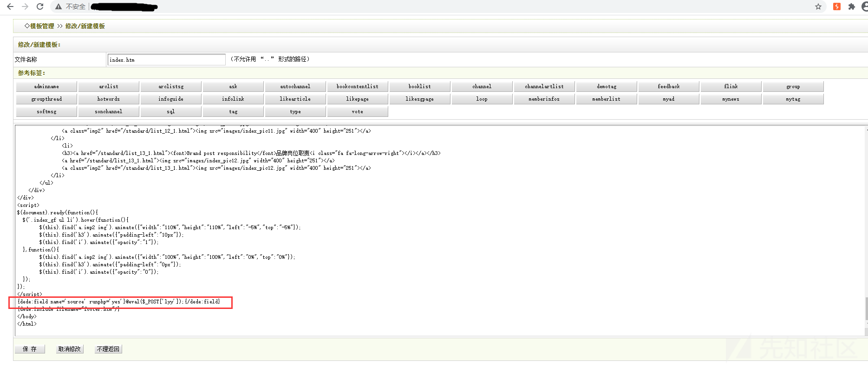
Task: Insert the group tag
Action: 793,86
